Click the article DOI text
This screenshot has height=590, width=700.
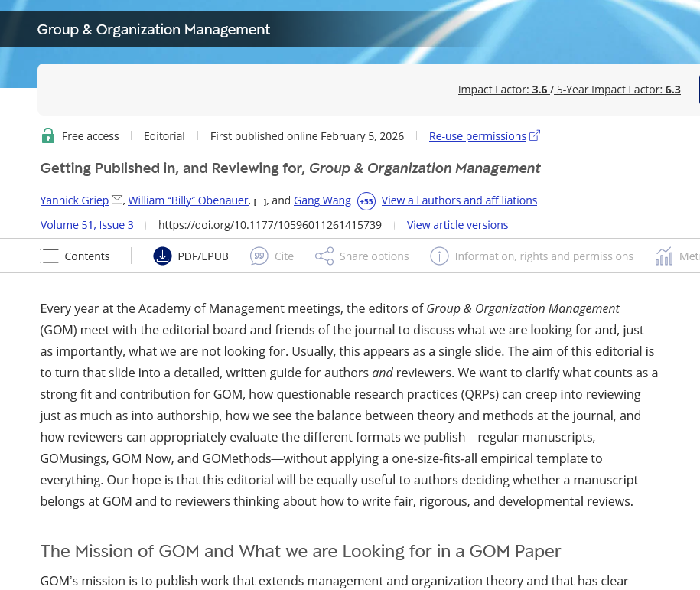(269, 225)
